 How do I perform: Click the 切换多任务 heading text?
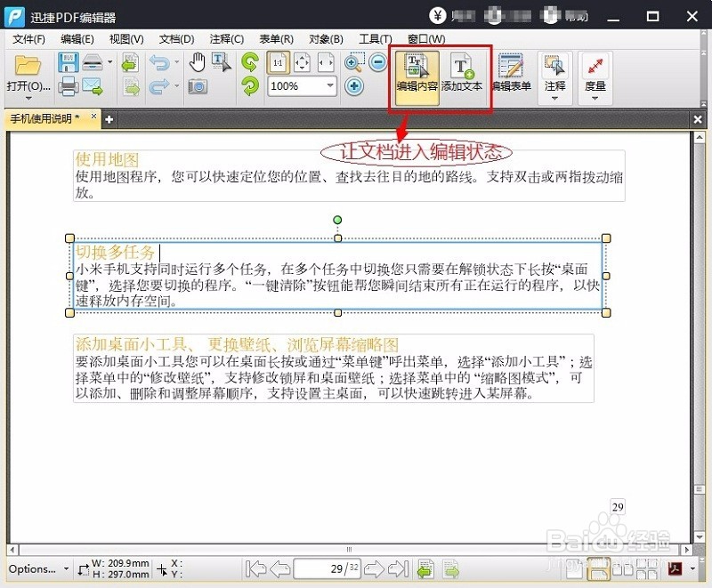pos(115,252)
